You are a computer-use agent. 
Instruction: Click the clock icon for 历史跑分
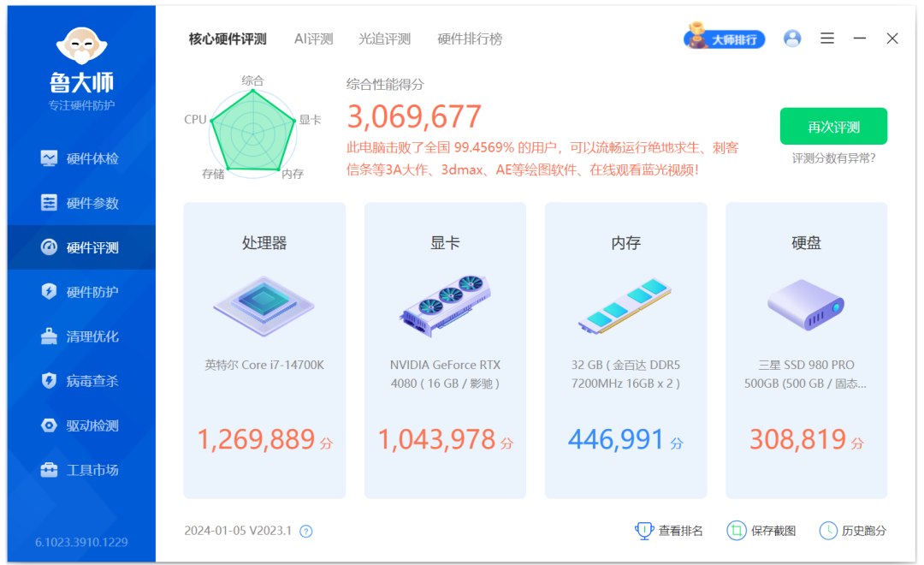click(x=828, y=531)
